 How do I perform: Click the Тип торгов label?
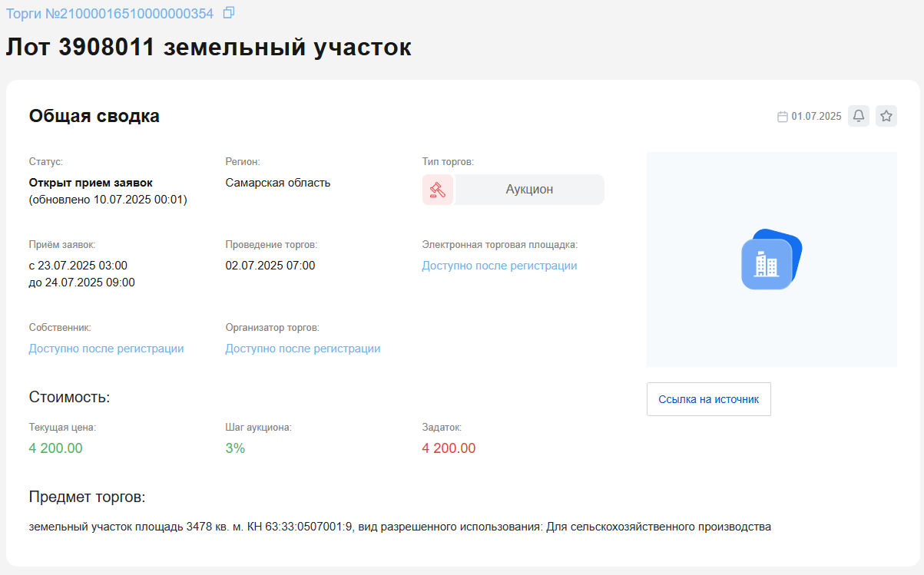coord(448,162)
